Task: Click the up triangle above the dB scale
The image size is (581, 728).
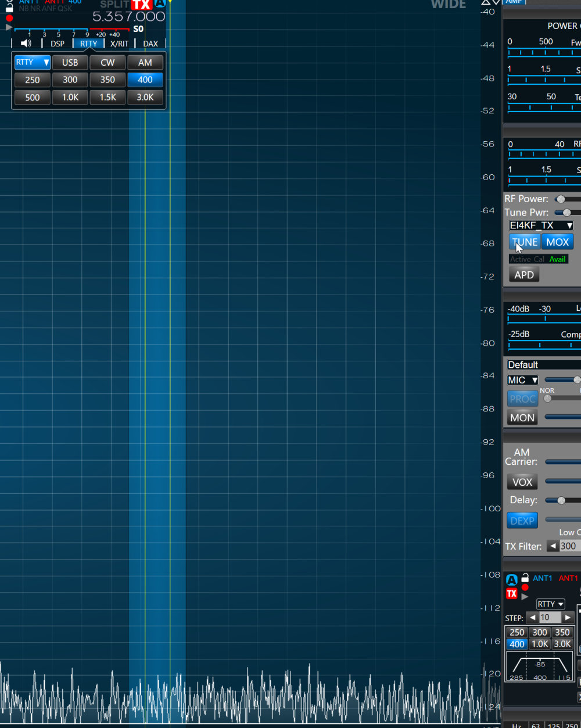Action: 486,3
